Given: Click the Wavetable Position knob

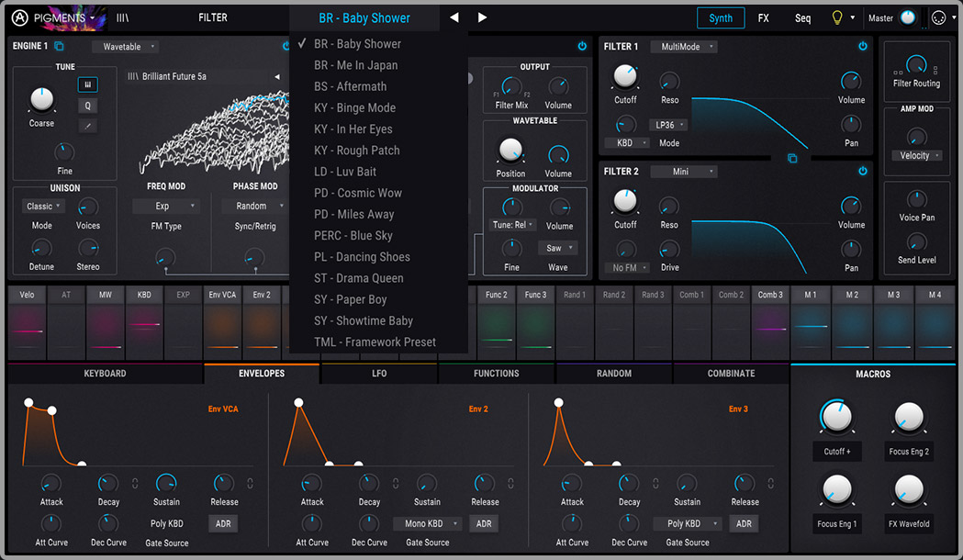Looking at the screenshot, I should (510, 150).
